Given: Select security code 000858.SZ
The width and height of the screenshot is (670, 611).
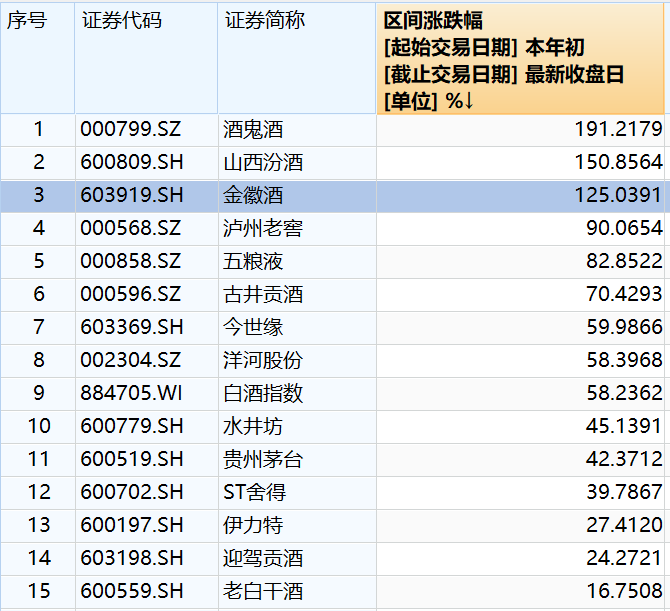Looking at the screenshot, I should pos(130,261).
